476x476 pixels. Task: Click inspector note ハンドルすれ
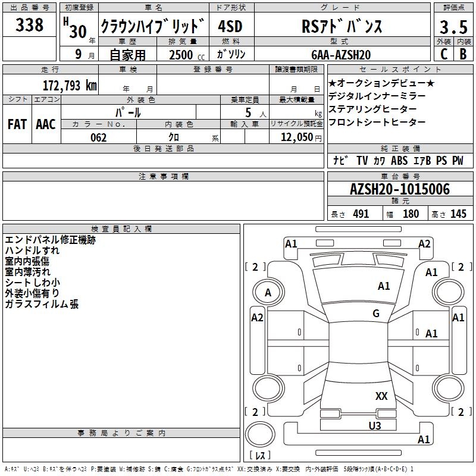[32, 250]
